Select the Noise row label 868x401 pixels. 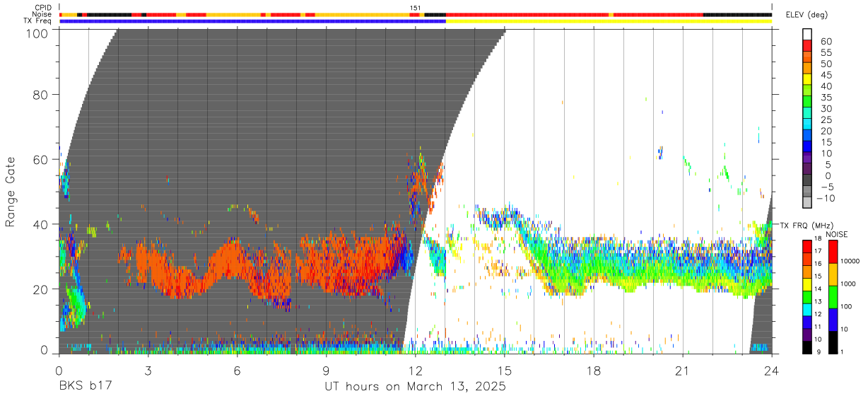[42, 14]
